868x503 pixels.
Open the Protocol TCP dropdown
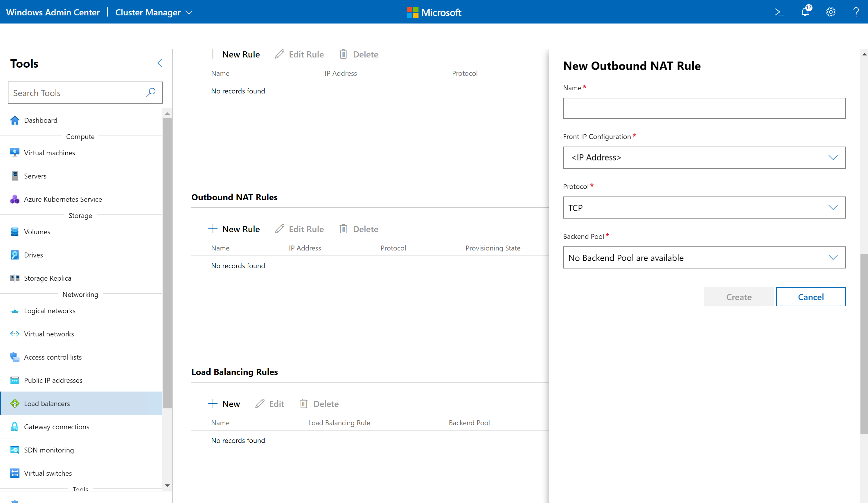[x=704, y=208]
